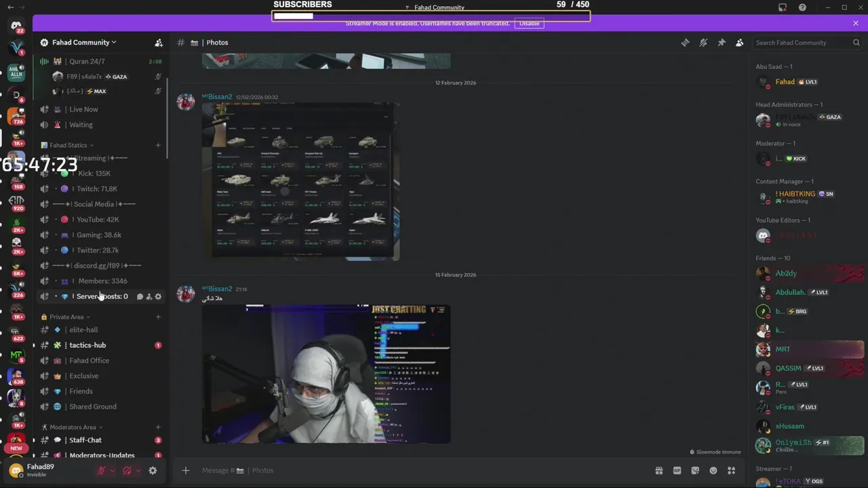Screen dimensions: 868x488
Task: Add channel to Private Area category
Action: click(159, 317)
